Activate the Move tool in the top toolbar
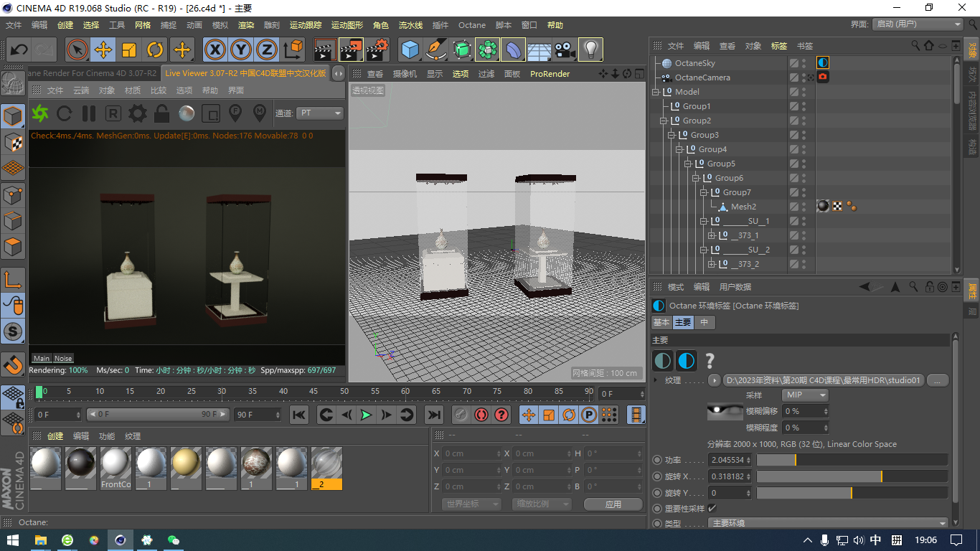 (x=103, y=50)
